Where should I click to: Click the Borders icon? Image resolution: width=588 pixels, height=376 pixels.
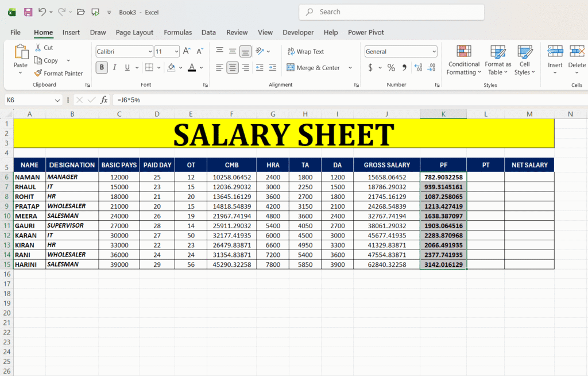tap(149, 68)
